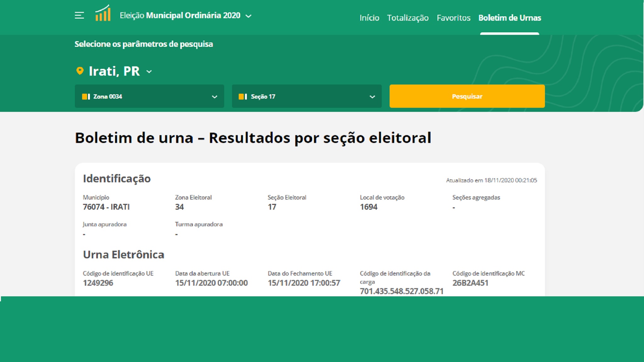Select the Boletim de Urnas tab
The height and width of the screenshot is (362, 644).
(x=509, y=18)
